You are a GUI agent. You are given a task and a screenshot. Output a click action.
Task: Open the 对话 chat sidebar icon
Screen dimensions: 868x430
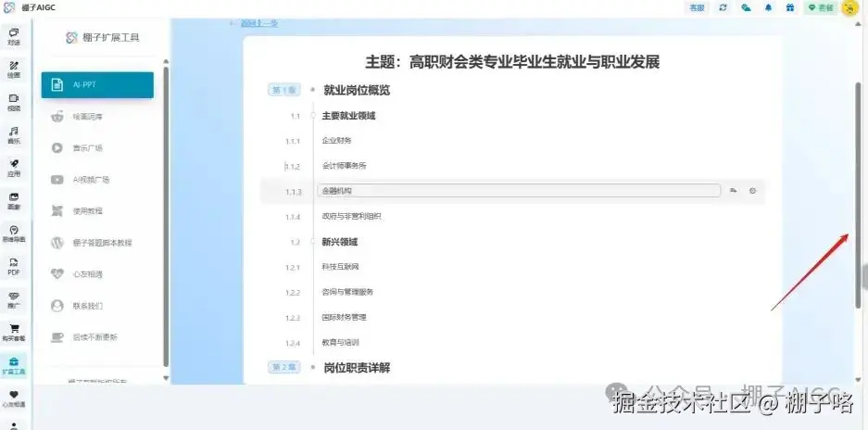point(14,36)
